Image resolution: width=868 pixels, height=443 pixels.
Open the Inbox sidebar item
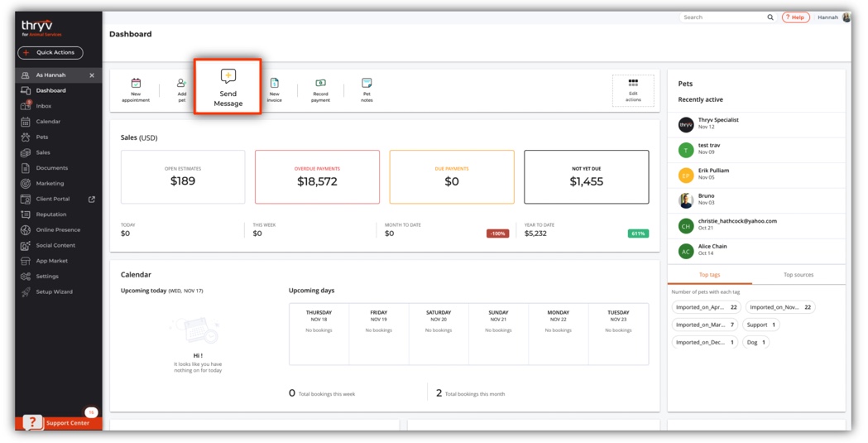pos(44,106)
